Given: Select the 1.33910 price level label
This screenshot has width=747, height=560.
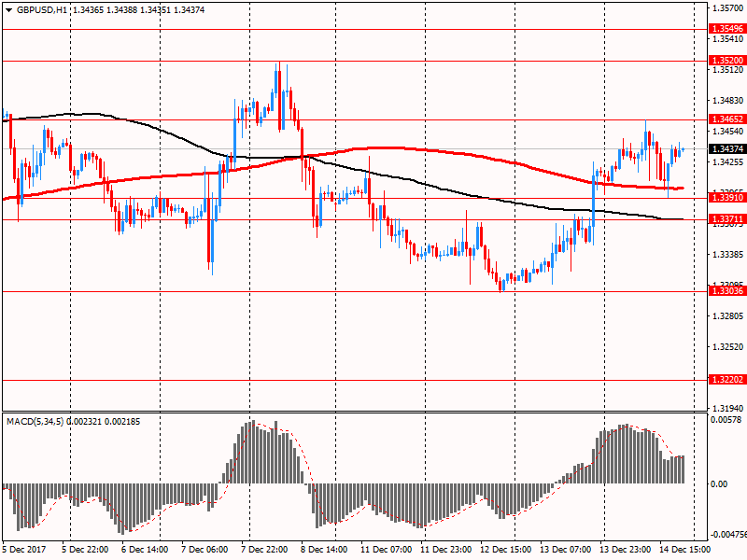Looking at the screenshot, I should tap(727, 197).
